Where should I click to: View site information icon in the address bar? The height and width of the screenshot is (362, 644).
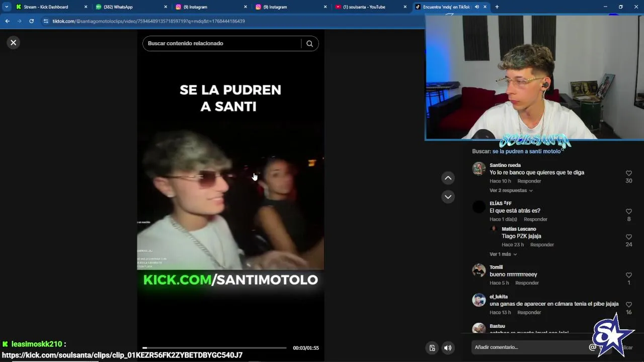click(46, 21)
